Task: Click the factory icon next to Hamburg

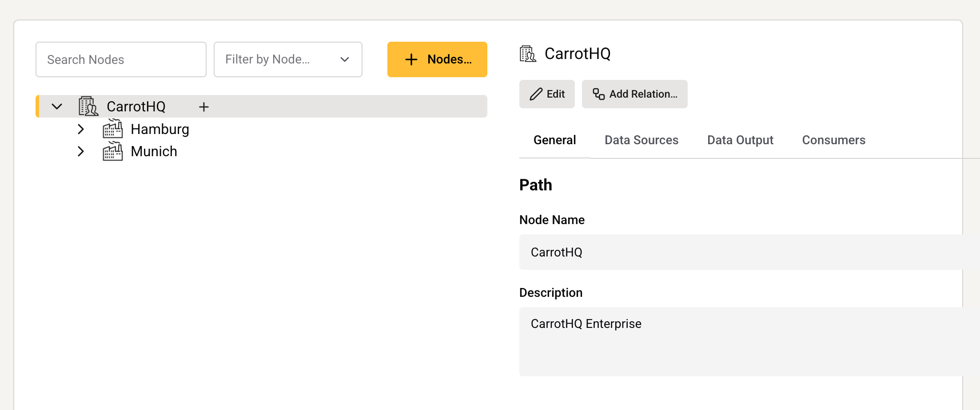Action: click(112, 129)
